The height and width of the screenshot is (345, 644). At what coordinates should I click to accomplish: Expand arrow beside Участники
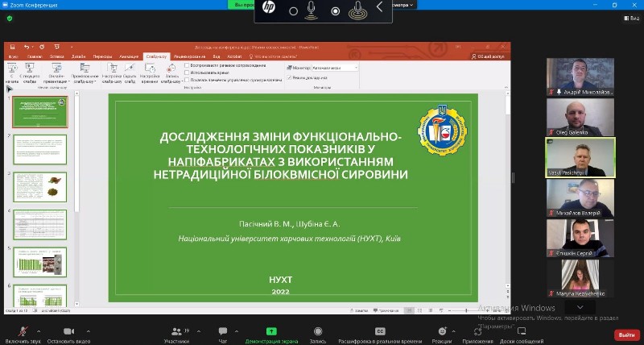tap(199, 331)
